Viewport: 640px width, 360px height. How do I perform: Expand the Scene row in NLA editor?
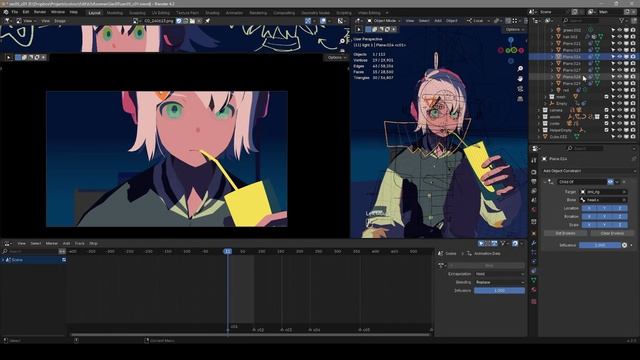[x=3, y=260]
